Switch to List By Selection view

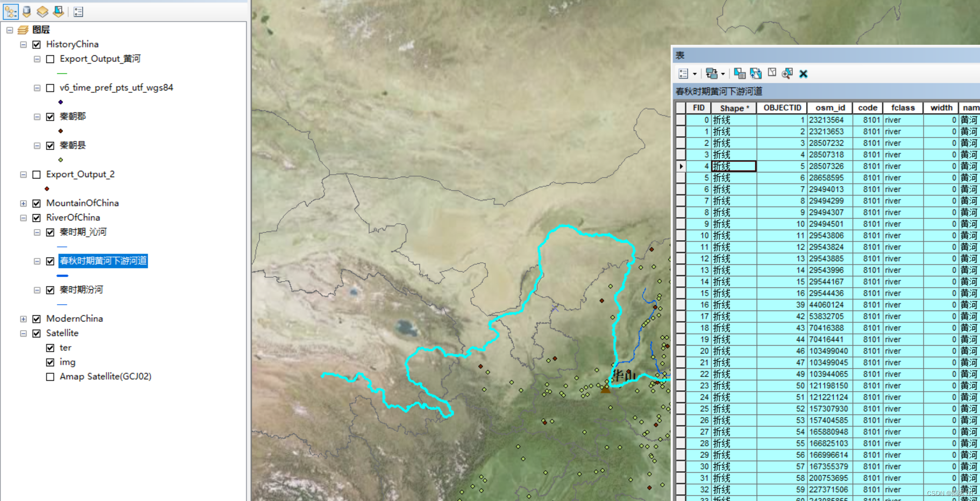pyautogui.click(x=58, y=12)
